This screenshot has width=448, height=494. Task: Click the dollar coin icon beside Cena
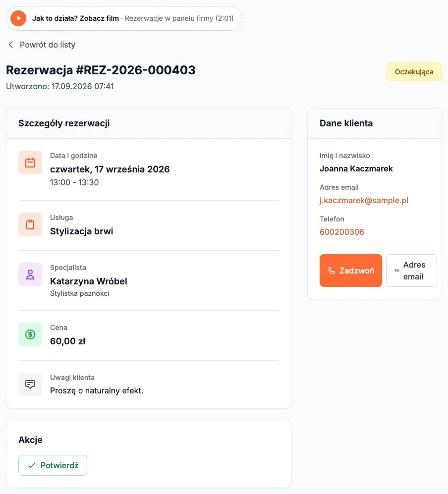[30, 334]
